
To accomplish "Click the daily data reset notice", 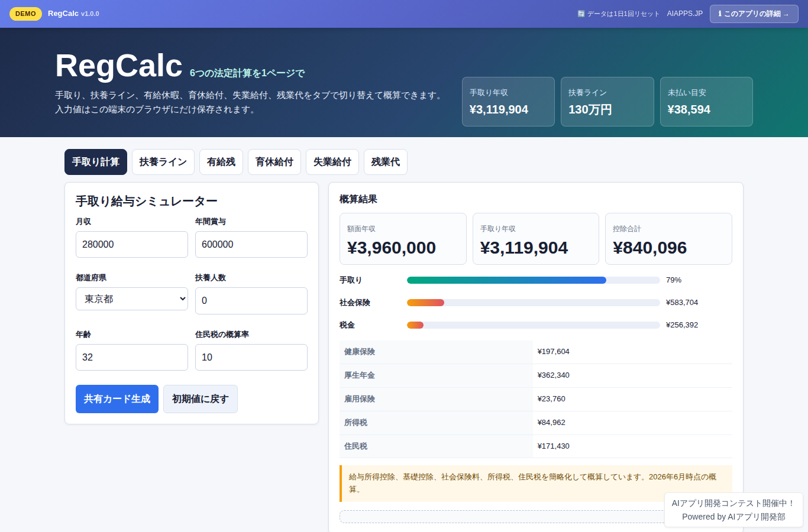I will coord(618,14).
